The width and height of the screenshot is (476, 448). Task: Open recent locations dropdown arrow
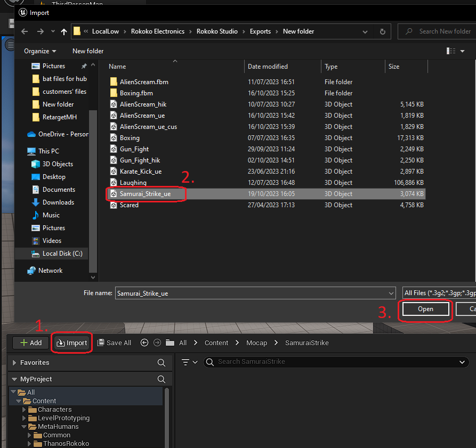[53, 31]
